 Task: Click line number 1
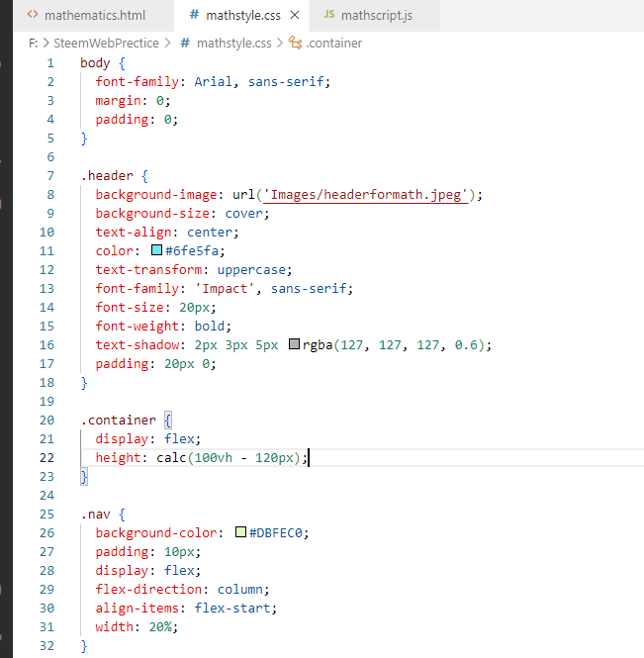click(x=50, y=63)
